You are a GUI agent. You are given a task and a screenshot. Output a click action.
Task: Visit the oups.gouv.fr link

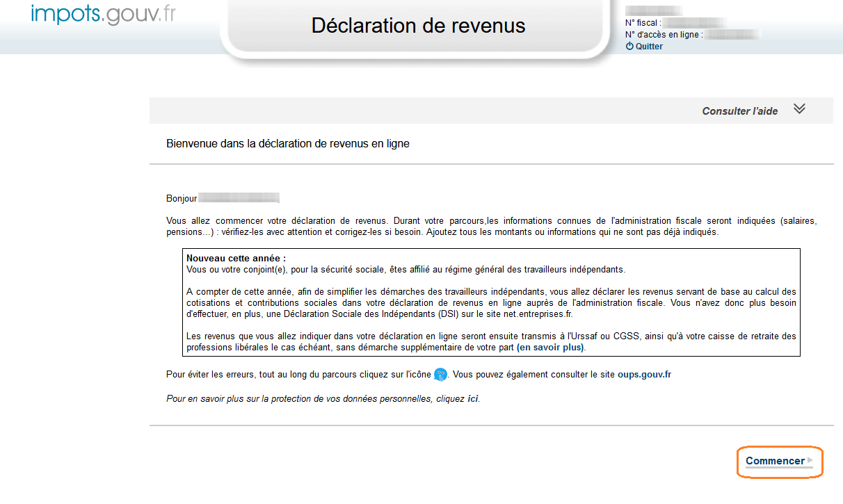[644, 375]
